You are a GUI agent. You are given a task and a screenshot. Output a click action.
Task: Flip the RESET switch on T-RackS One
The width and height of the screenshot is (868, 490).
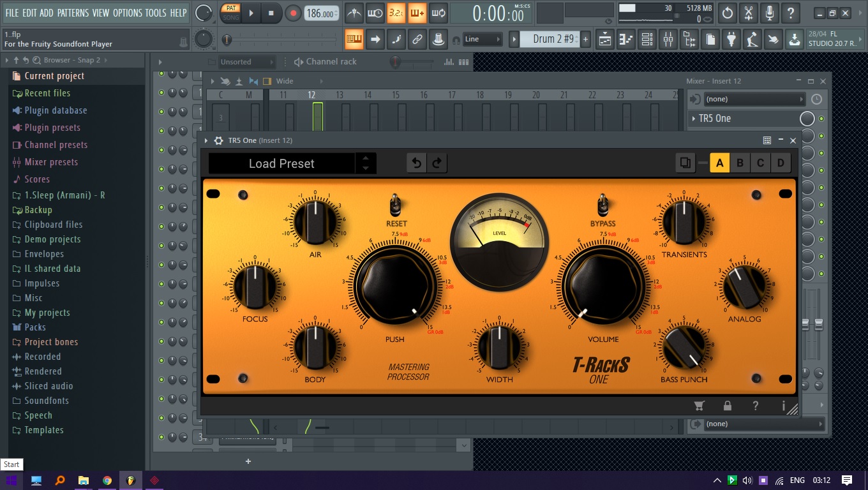[x=396, y=205]
